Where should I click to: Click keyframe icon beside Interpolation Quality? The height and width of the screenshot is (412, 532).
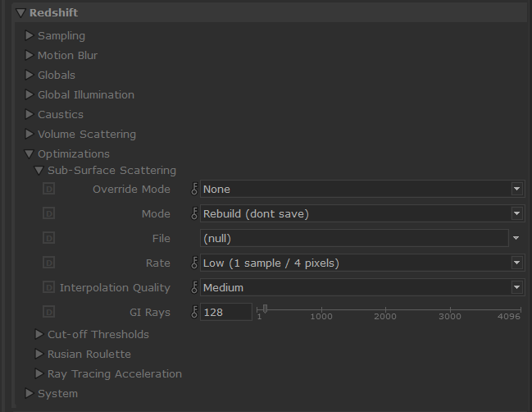194,288
